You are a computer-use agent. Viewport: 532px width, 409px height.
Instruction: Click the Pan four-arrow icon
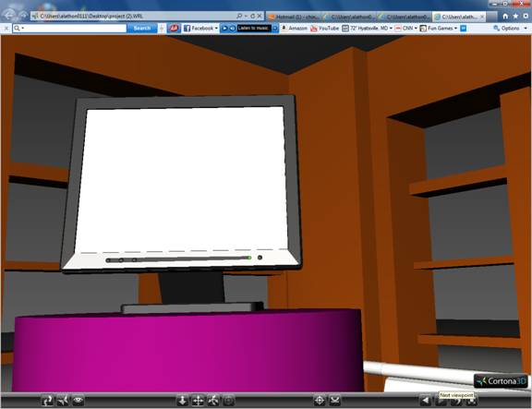198,402
